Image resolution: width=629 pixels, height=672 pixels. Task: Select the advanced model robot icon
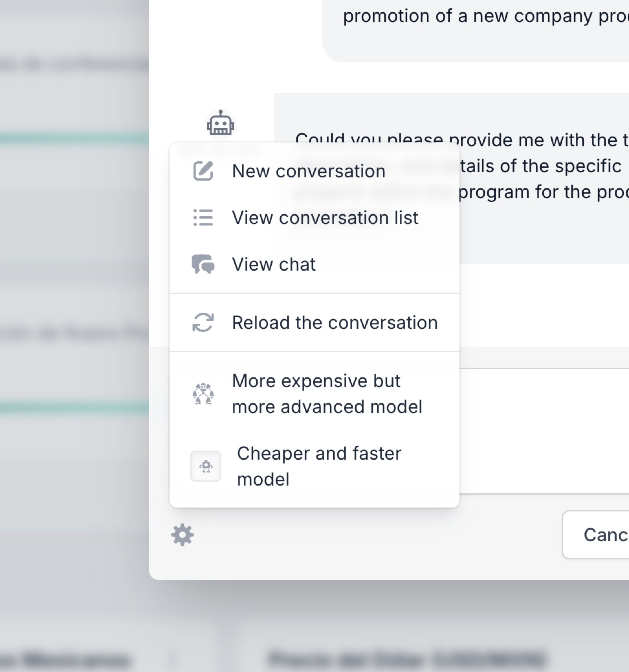point(204,394)
